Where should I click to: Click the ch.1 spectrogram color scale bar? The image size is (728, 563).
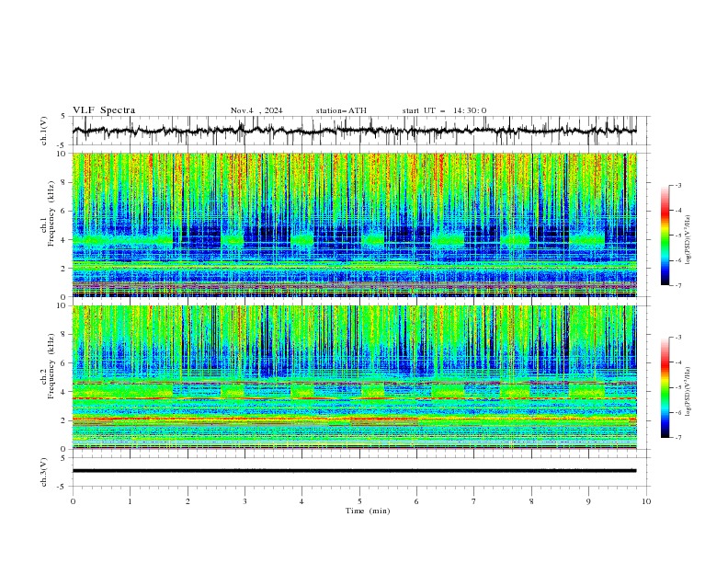pos(665,236)
